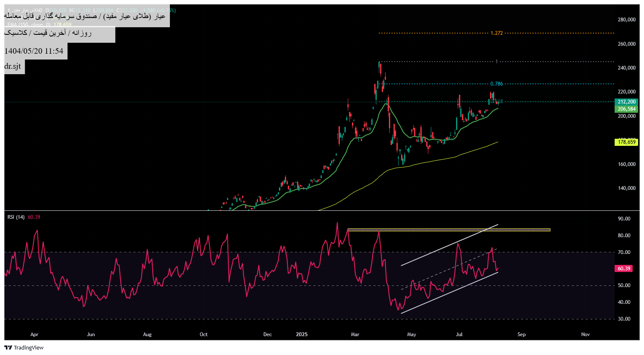
Task: Click the 30.00 RSI scale value
Action: [x=624, y=319]
